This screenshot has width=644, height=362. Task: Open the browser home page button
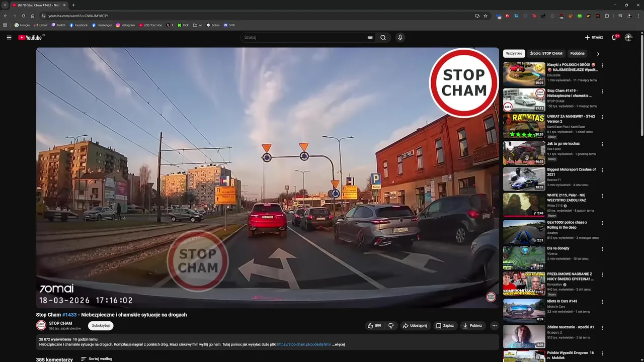point(33,16)
